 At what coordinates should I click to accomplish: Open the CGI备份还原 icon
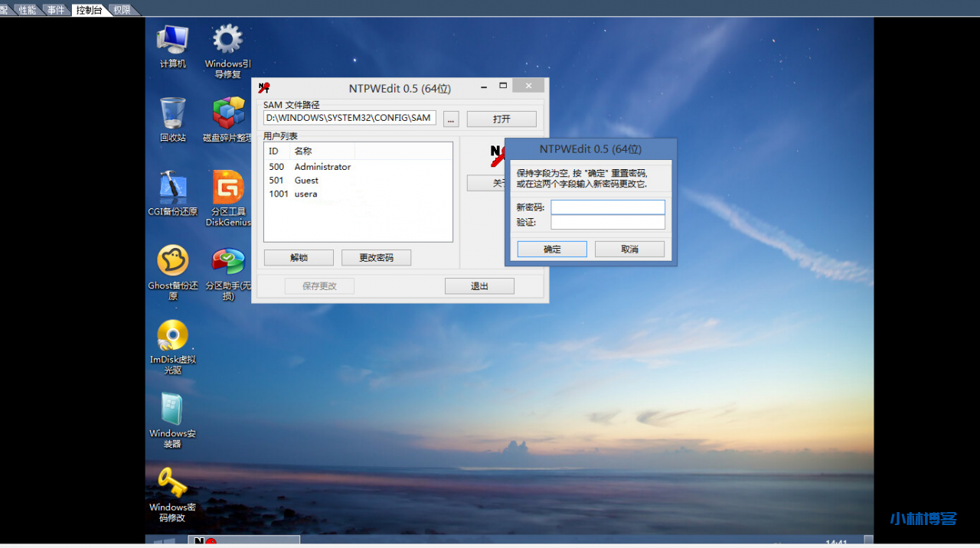click(x=173, y=188)
